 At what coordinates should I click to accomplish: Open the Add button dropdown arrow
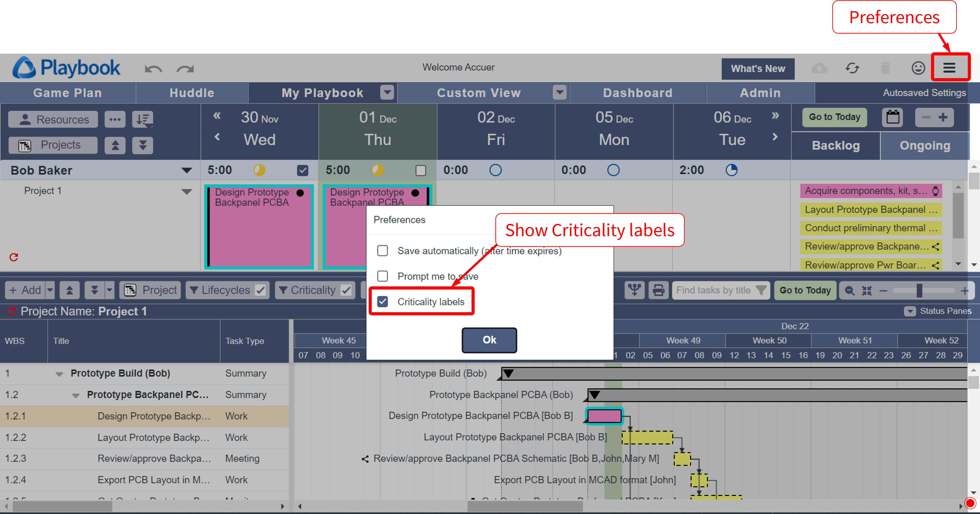50,290
